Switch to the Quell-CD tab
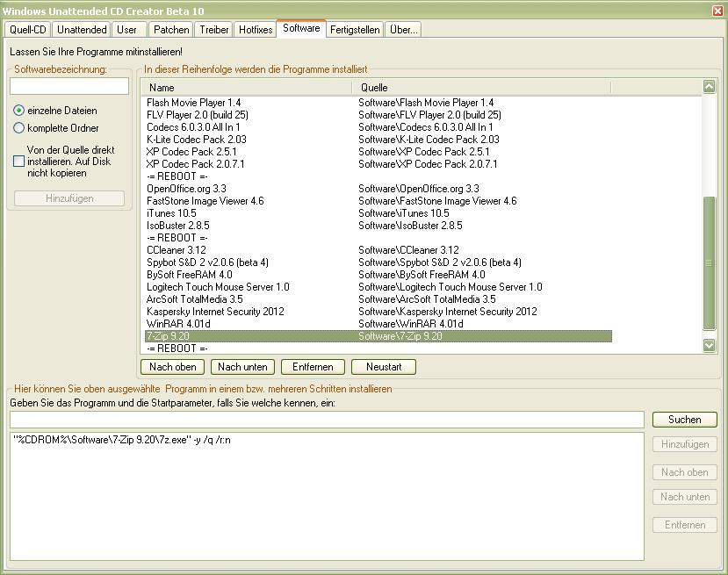The image size is (728, 575). (27, 30)
